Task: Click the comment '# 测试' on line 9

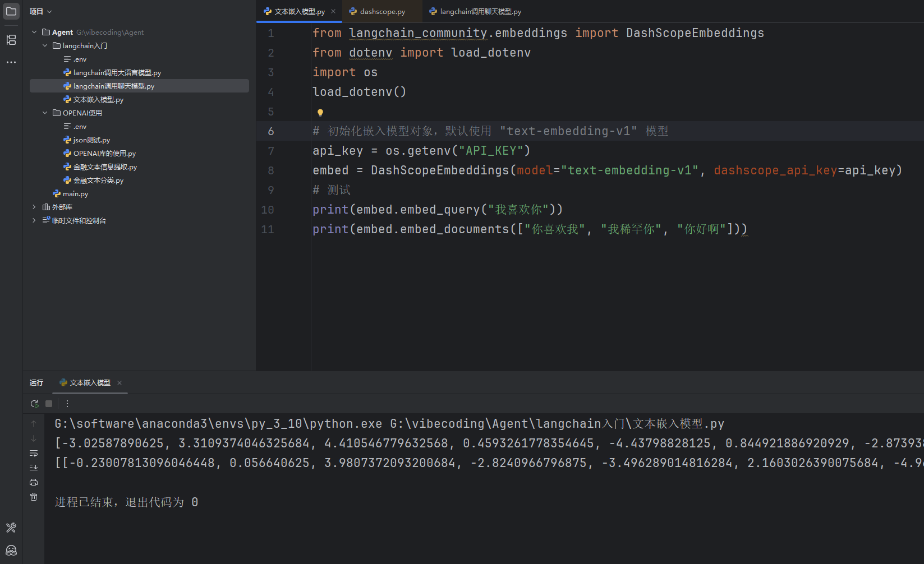Action: (x=332, y=190)
